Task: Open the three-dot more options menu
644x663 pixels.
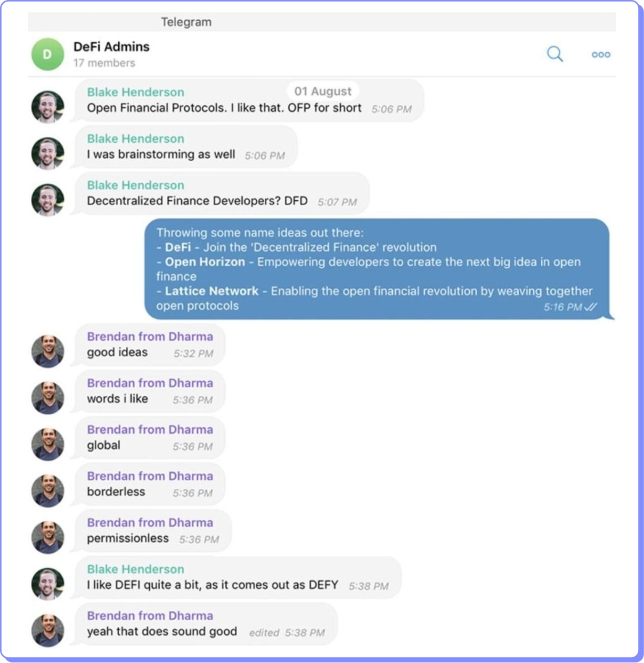Action: coord(601,54)
